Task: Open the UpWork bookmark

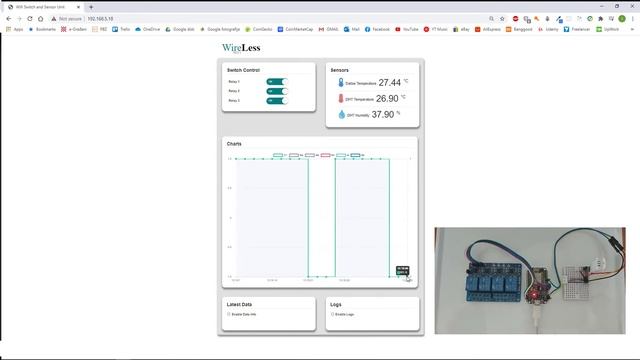Action: coord(607,29)
